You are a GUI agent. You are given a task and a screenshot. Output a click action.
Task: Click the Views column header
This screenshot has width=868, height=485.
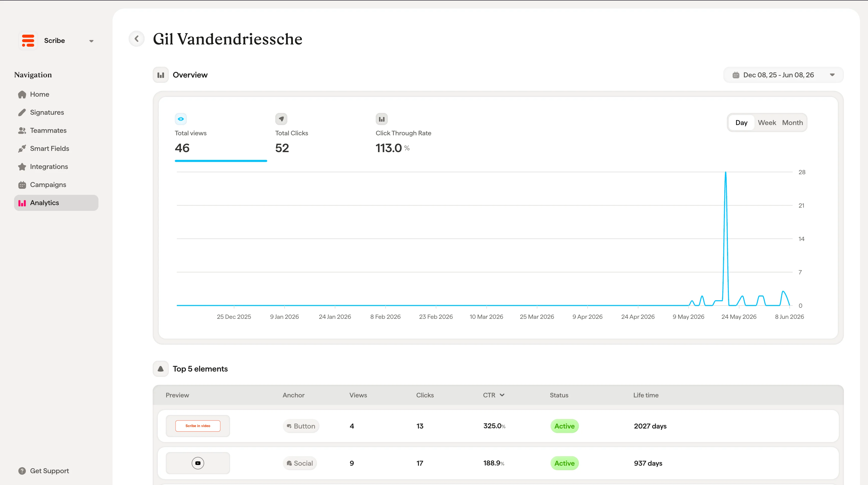pyautogui.click(x=358, y=395)
